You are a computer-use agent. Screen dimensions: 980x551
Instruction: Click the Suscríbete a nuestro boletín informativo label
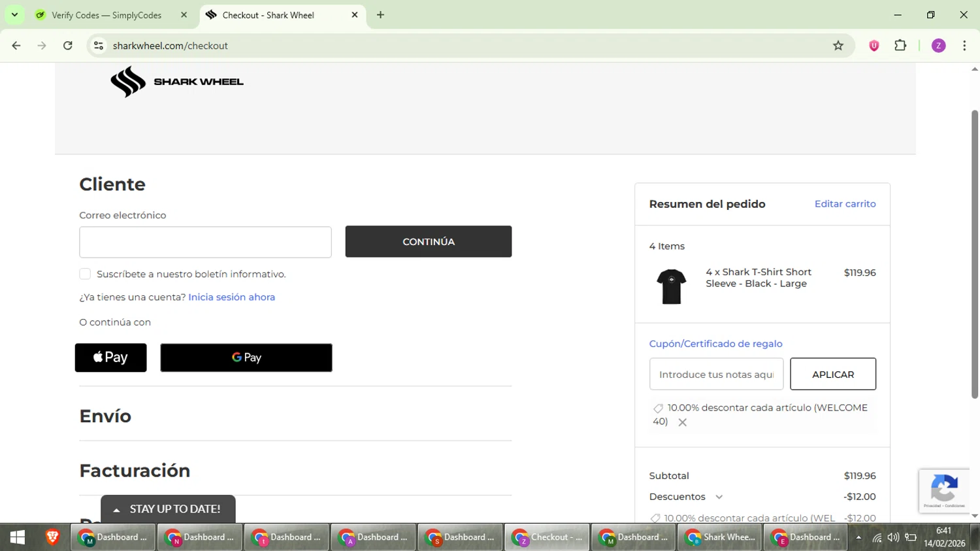click(191, 275)
